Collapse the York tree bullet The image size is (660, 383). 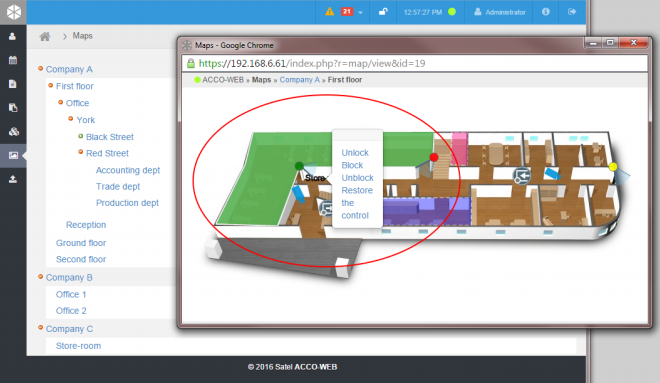71,119
